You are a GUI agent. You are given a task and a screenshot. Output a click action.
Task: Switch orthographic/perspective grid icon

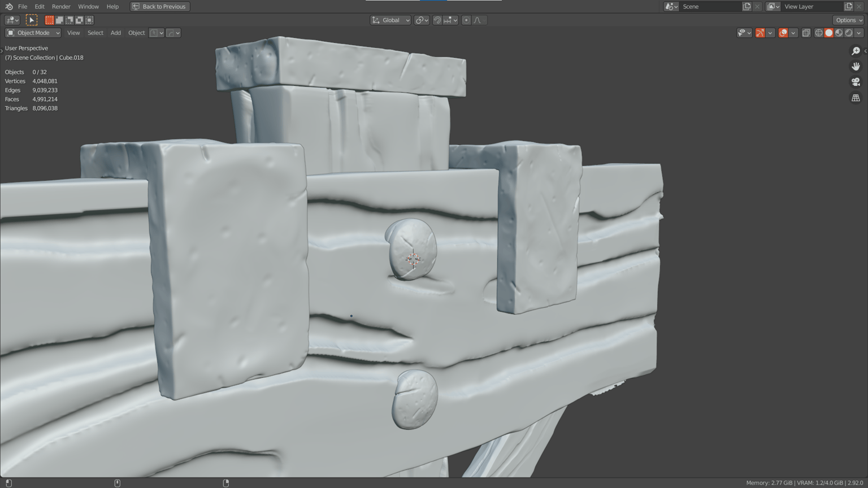pyautogui.click(x=856, y=98)
